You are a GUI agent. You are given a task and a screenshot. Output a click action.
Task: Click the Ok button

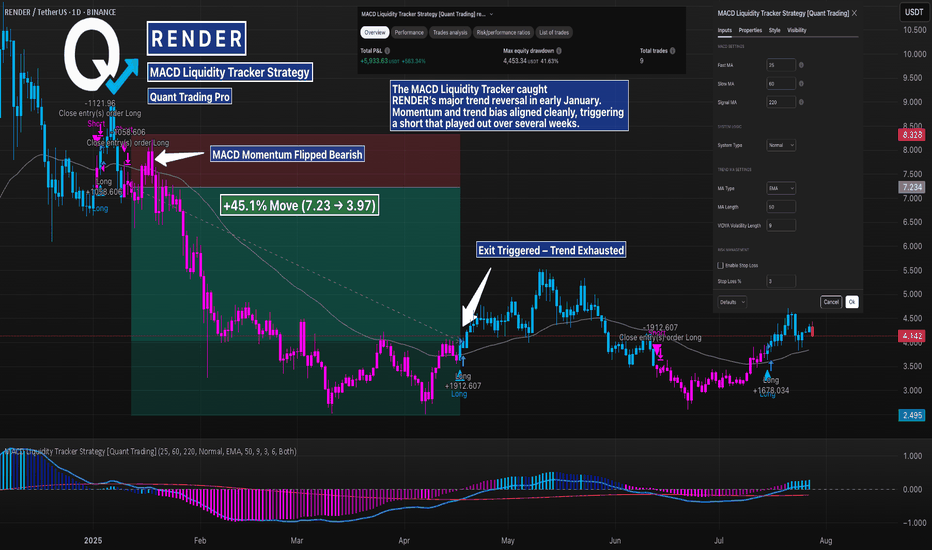(x=852, y=302)
